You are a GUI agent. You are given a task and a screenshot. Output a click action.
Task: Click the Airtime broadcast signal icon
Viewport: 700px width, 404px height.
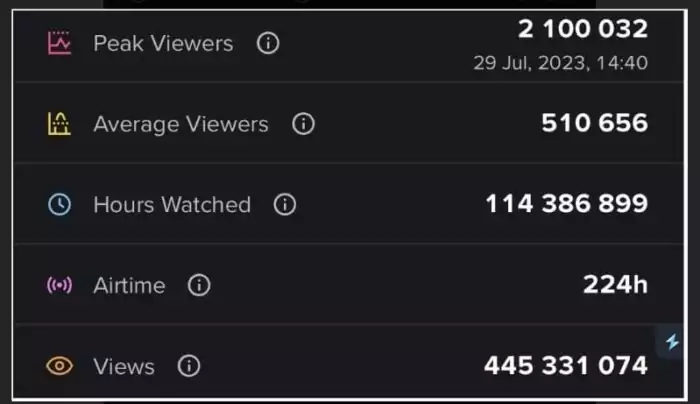click(59, 285)
